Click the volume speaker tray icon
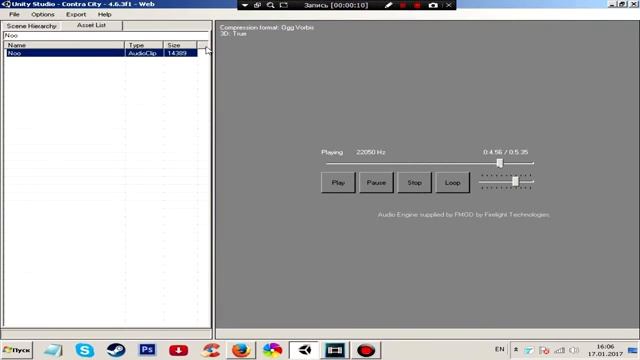Image resolution: width=640 pixels, height=360 pixels. (x=574, y=350)
